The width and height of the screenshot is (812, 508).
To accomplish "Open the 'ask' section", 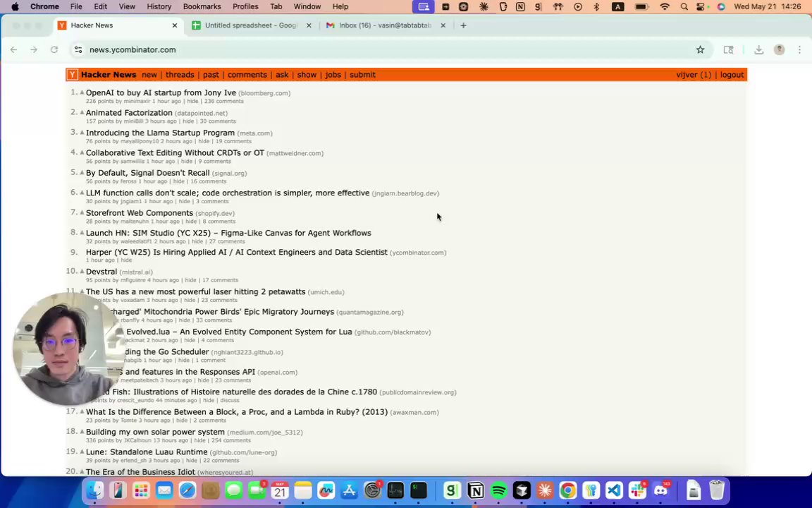I will tap(282, 75).
